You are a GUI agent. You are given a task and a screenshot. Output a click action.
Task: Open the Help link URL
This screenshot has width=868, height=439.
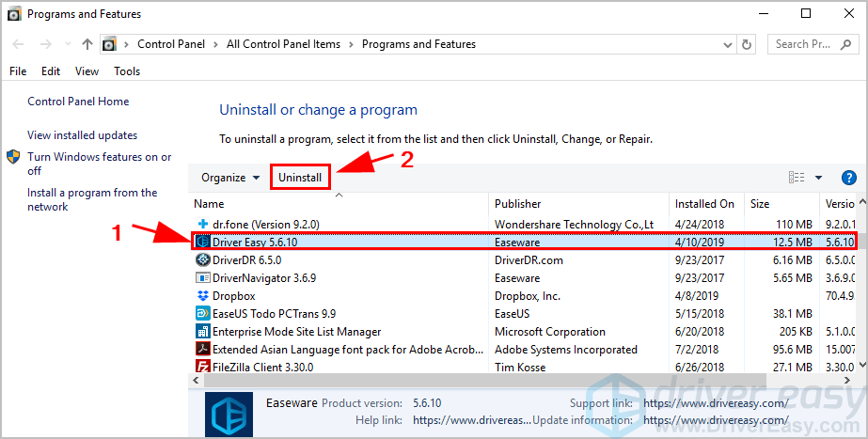tap(472, 420)
